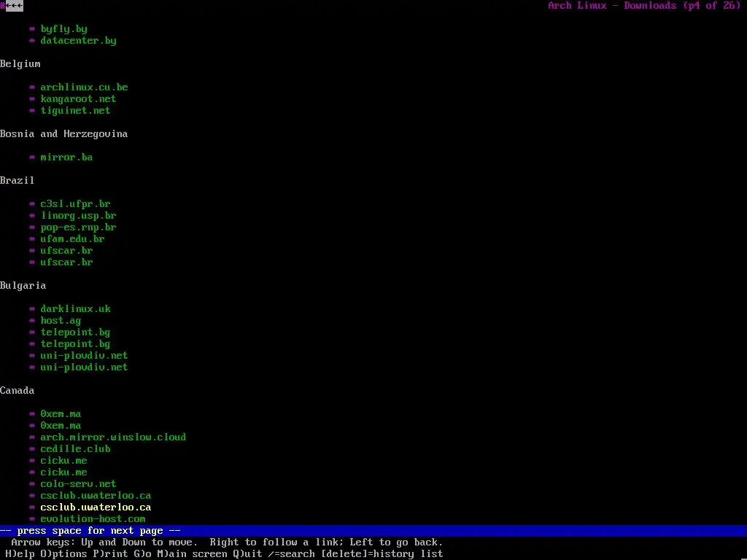Click H)elp in the bottom command line

[20, 554]
